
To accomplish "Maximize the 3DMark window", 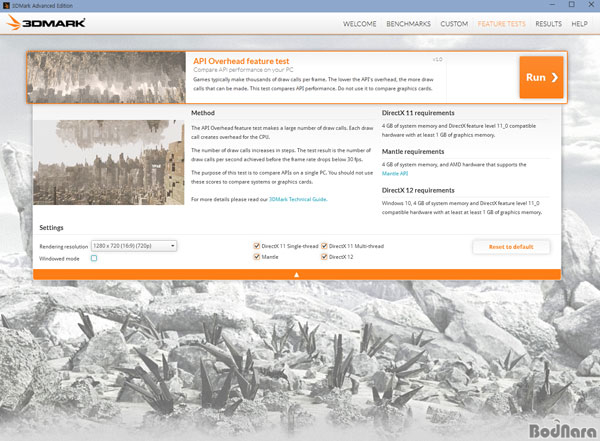I will [x=572, y=5].
